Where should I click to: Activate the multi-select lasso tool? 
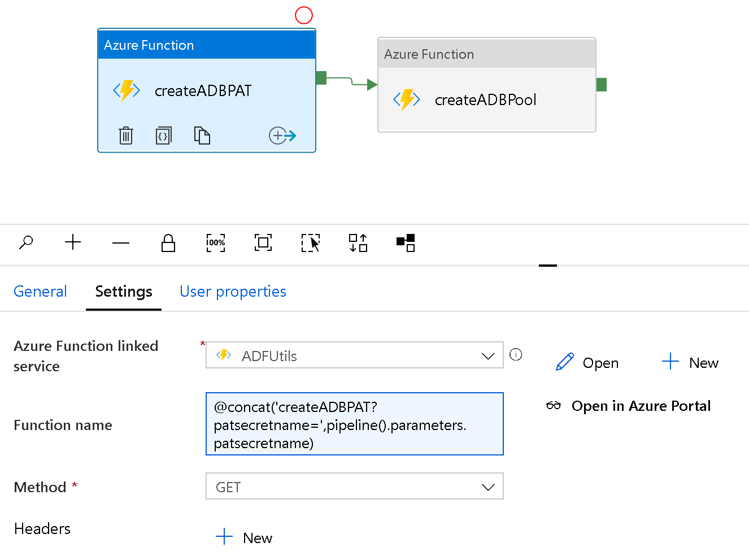point(310,243)
